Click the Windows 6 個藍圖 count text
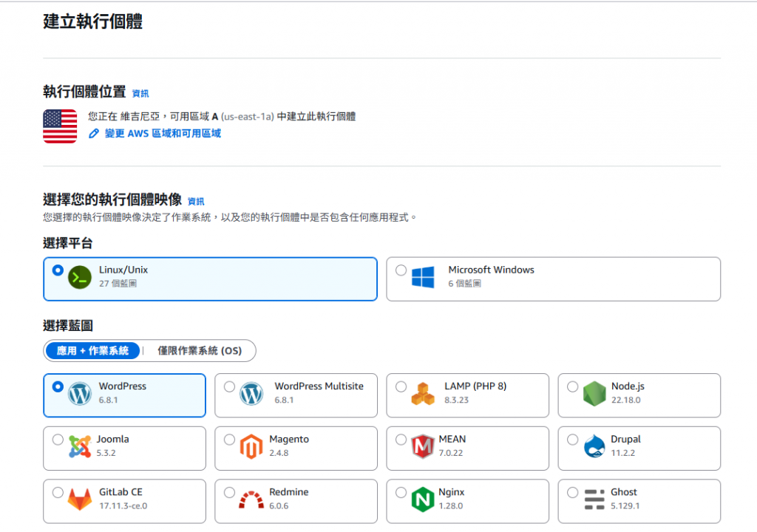Image resolution: width=757 pixels, height=532 pixels. point(464,284)
